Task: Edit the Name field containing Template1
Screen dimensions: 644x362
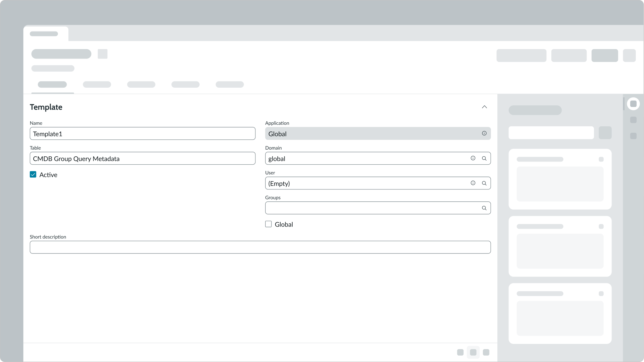Action: tap(142, 134)
